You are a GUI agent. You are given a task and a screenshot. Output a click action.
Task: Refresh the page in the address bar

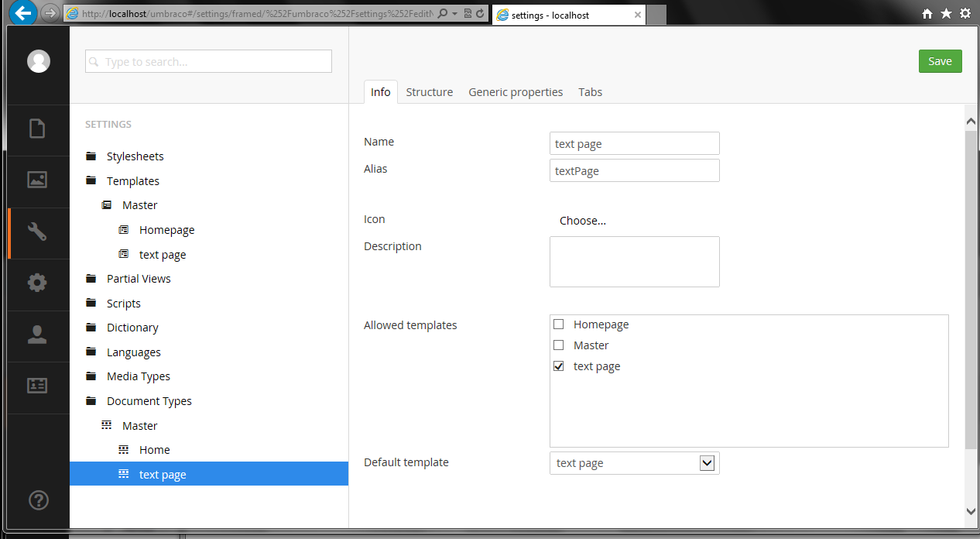click(x=480, y=14)
